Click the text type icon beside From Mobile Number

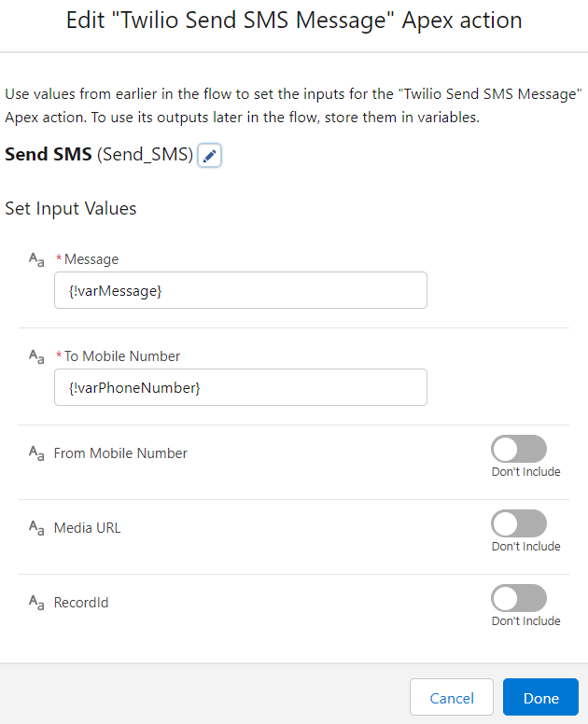(36, 452)
